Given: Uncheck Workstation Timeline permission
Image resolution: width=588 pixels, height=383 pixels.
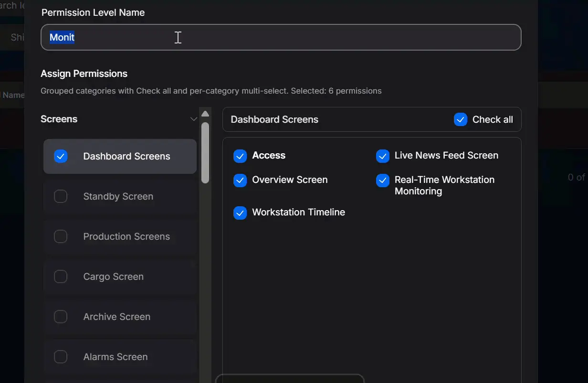Looking at the screenshot, I should tap(240, 213).
